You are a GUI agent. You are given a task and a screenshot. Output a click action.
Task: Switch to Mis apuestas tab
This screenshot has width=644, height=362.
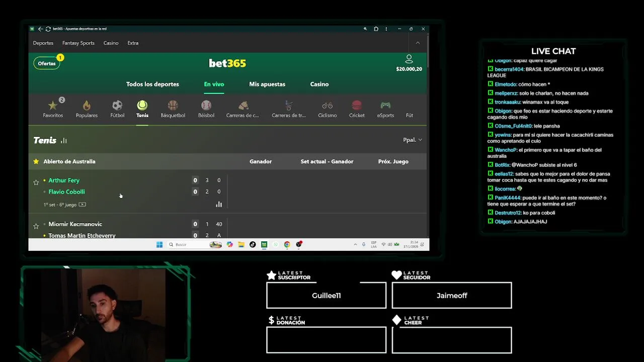coord(267,84)
